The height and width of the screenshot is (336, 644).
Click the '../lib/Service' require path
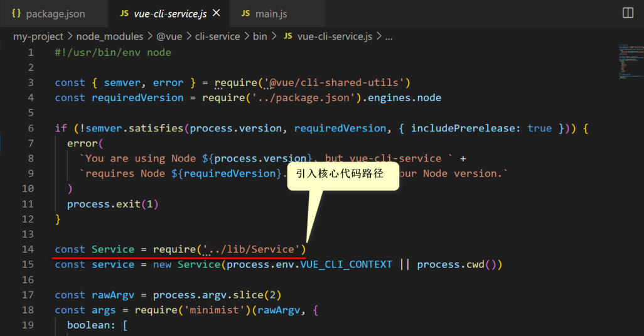pos(251,249)
